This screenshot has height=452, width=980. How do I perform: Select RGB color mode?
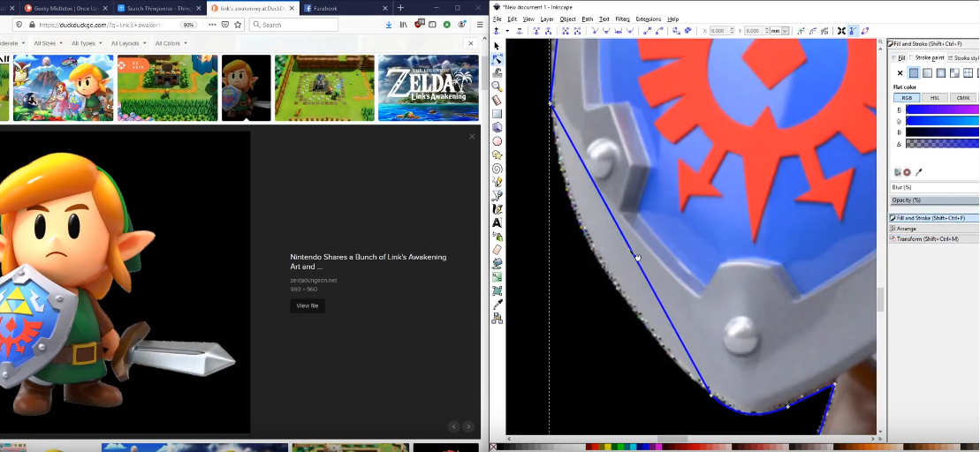coord(907,98)
